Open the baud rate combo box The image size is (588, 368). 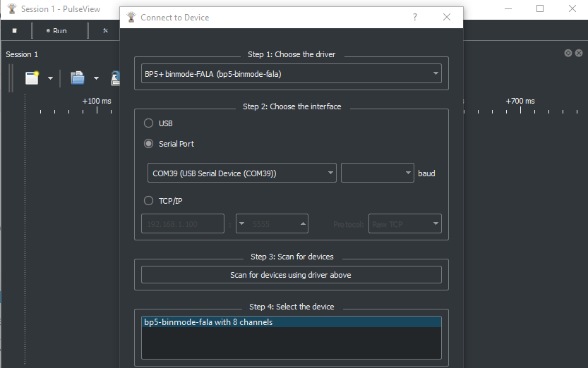pos(377,173)
